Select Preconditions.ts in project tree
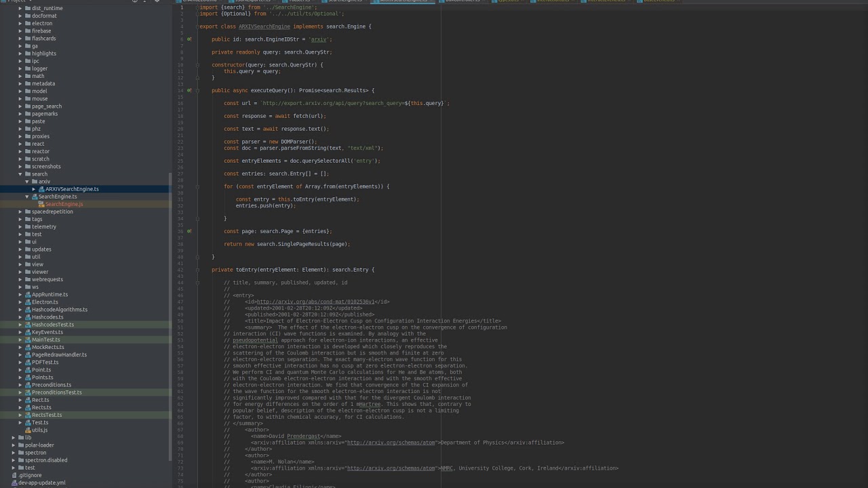The image size is (868, 488). click(52, 385)
